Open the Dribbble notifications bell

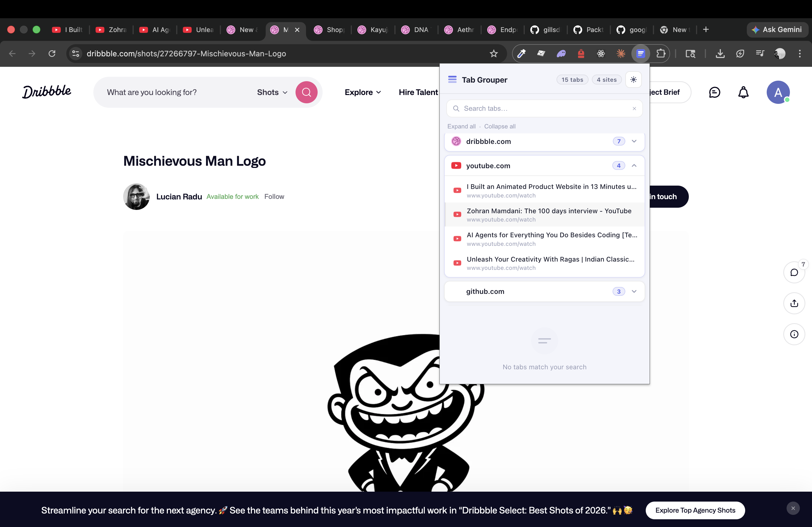743,92
